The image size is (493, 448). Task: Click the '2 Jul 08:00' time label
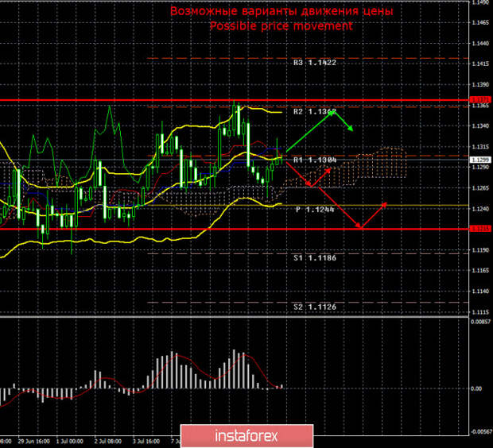[x=108, y=442]
